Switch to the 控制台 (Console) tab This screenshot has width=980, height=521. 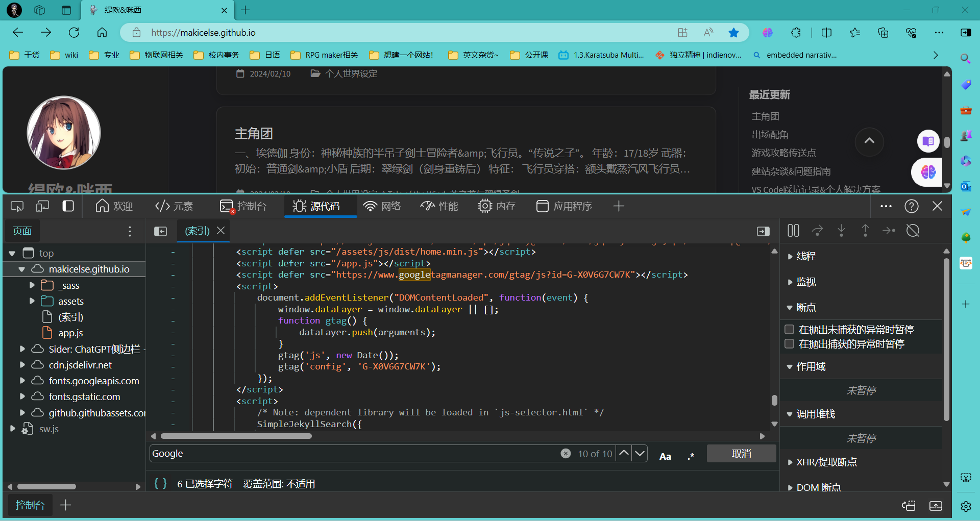(243, 206)
